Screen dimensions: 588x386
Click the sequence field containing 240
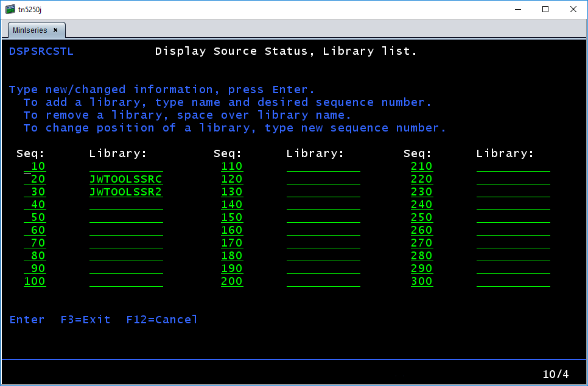tap(422, 205)
